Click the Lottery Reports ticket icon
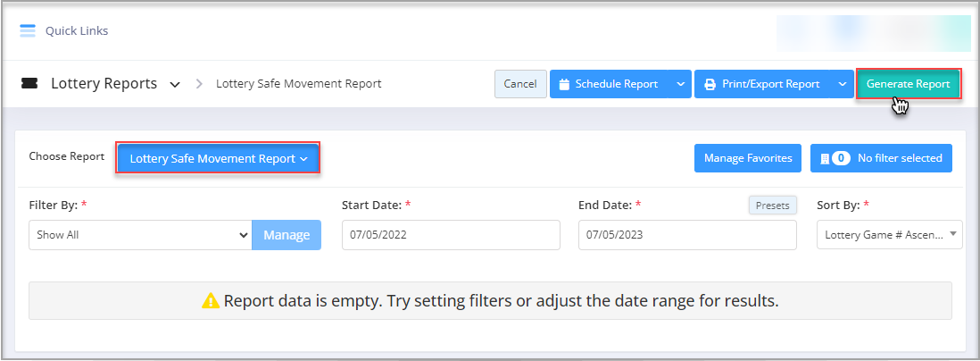Viewport: 980px width, 361px height. click(29, 83)
